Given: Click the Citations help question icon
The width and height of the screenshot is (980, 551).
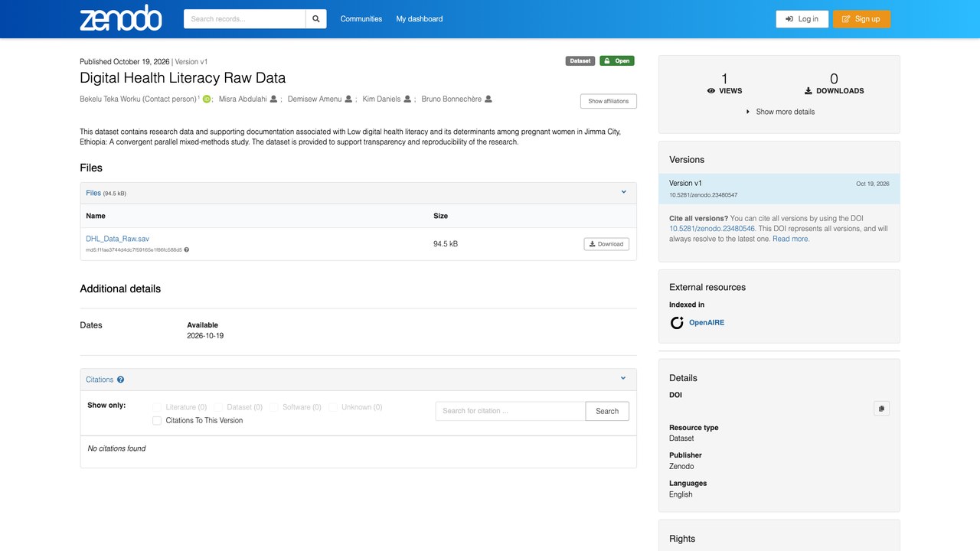Looking at the screenshot, I should click(x=121, y=380).
